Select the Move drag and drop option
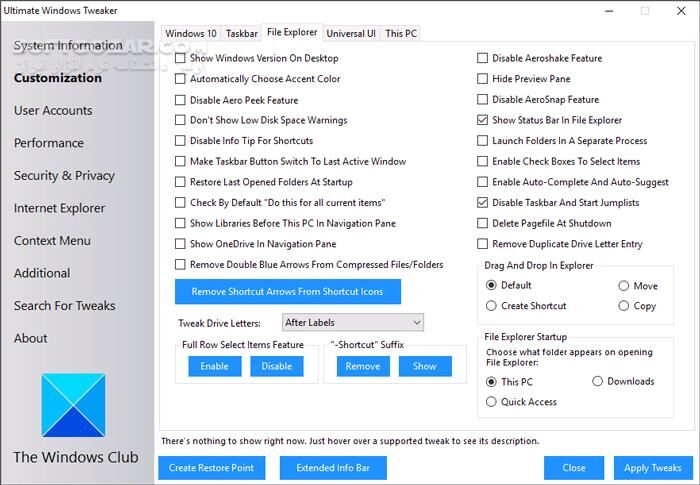The image size is (700, 485). (x=624, y=286)
